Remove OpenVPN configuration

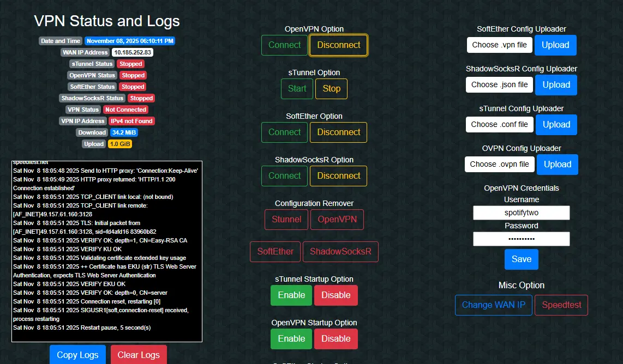pos(337,220)
